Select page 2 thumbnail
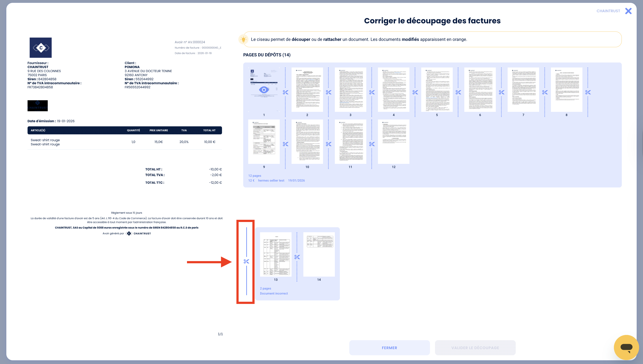 307,90
